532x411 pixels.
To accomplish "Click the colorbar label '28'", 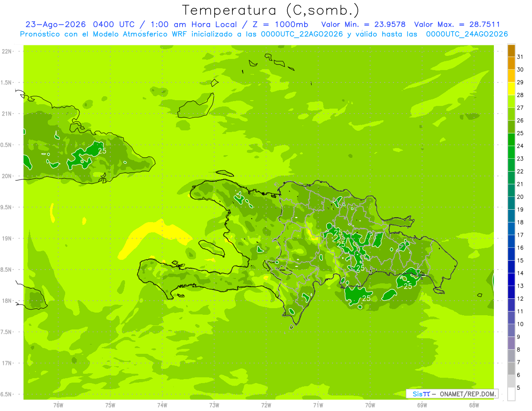I will [520, 95].
